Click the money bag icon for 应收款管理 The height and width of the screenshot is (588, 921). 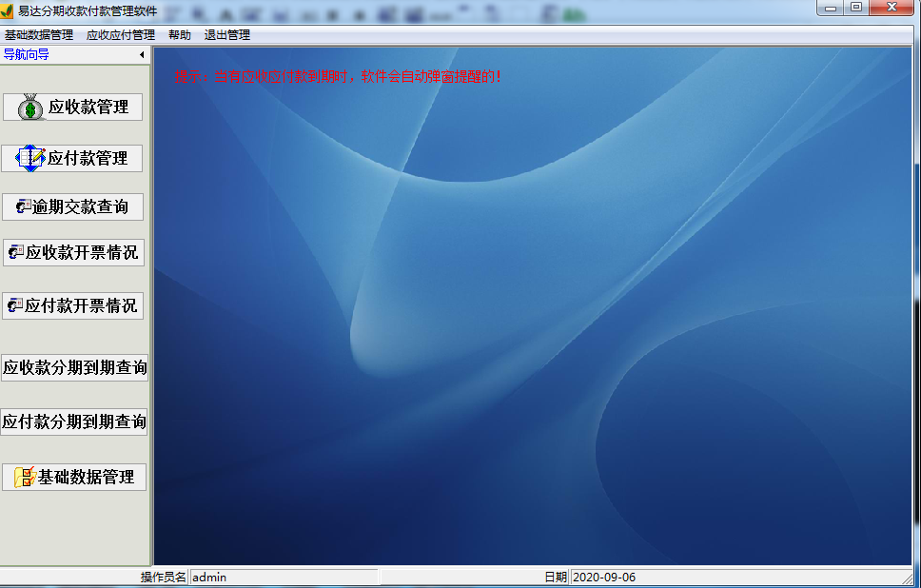tap(32, 108)
